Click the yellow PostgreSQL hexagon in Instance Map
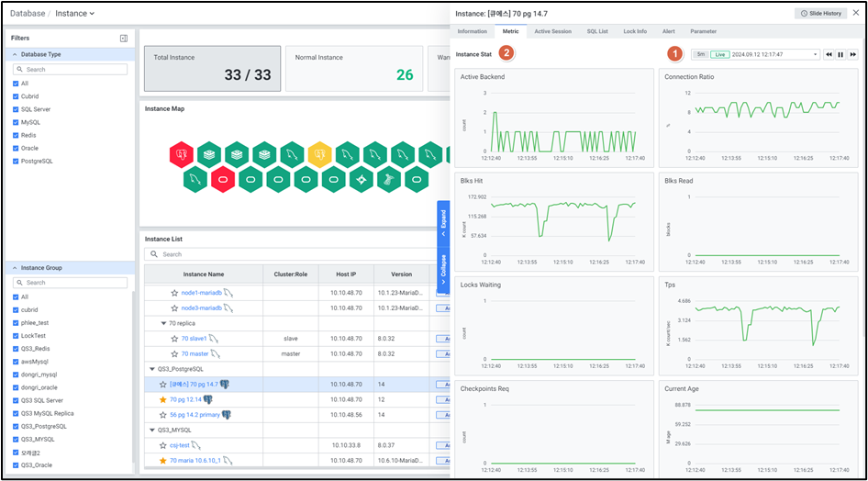The width and height of the screenshot is (868, 481). (x=319, y=153)
